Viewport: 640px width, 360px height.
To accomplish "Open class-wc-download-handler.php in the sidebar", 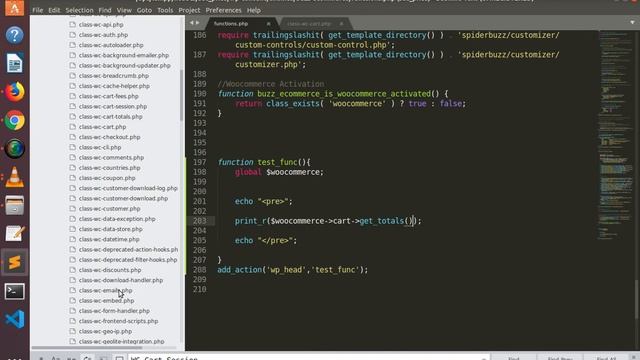I will click(x=121, y=280).
